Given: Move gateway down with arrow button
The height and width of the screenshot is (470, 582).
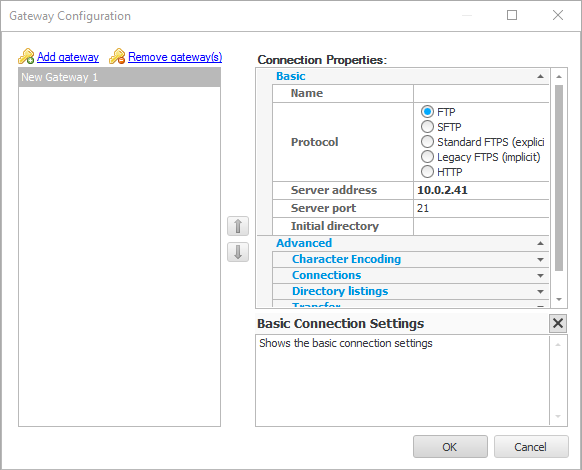Looking at the screenshot, I should 238,252.
